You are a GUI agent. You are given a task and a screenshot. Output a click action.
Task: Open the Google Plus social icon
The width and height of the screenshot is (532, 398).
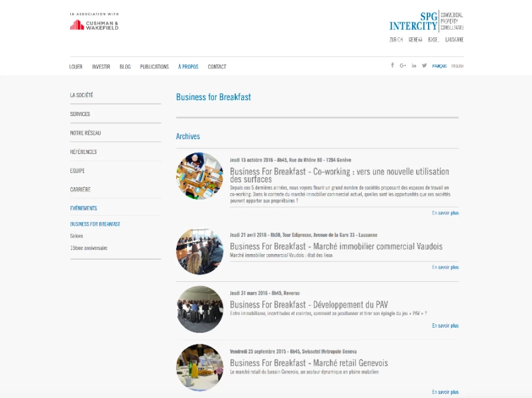click(403, 66)
